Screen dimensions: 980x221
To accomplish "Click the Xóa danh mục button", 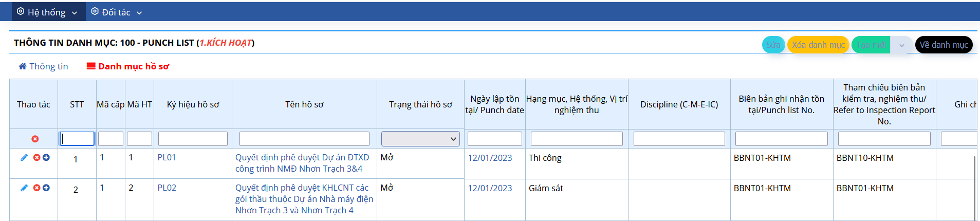I will click(818, 45).
